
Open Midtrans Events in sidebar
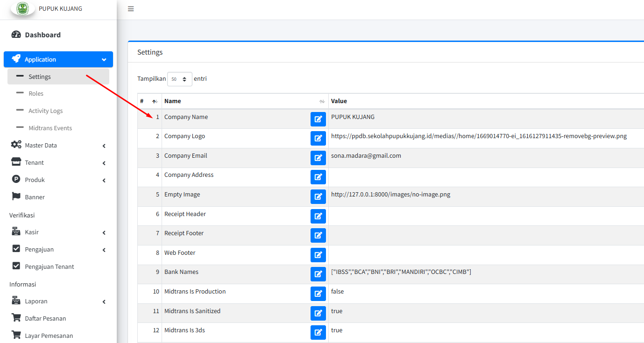point(50,128)
